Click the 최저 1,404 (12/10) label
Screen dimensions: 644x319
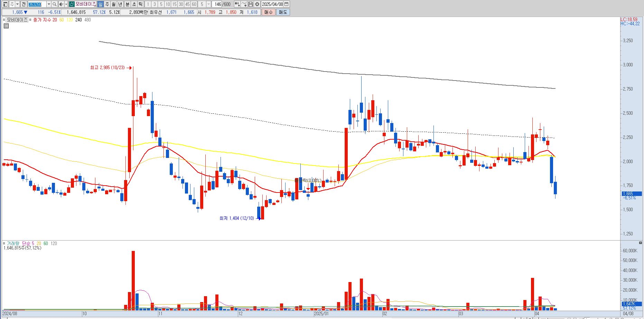click(x=237, y=218)
